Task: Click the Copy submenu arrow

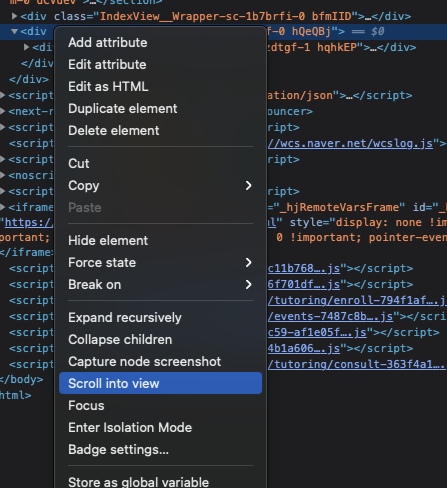Action: pos(248,186)
